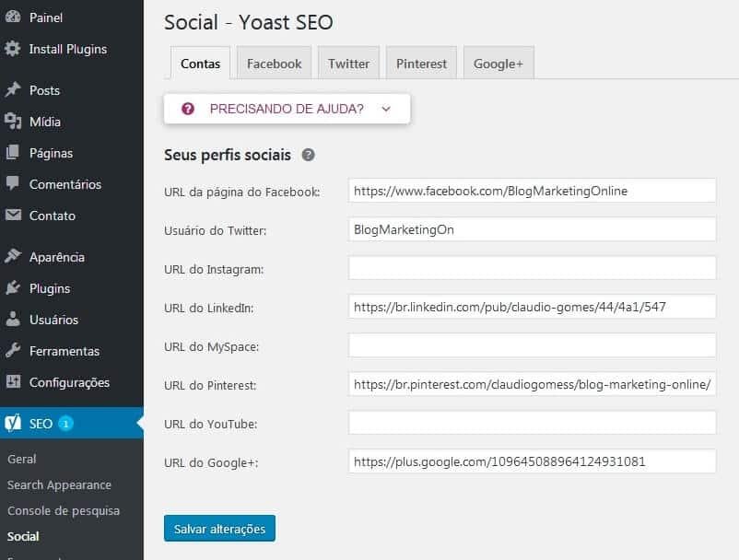
Task: Expand the Precisando de ajuda chevron
Action: (386, 109)
